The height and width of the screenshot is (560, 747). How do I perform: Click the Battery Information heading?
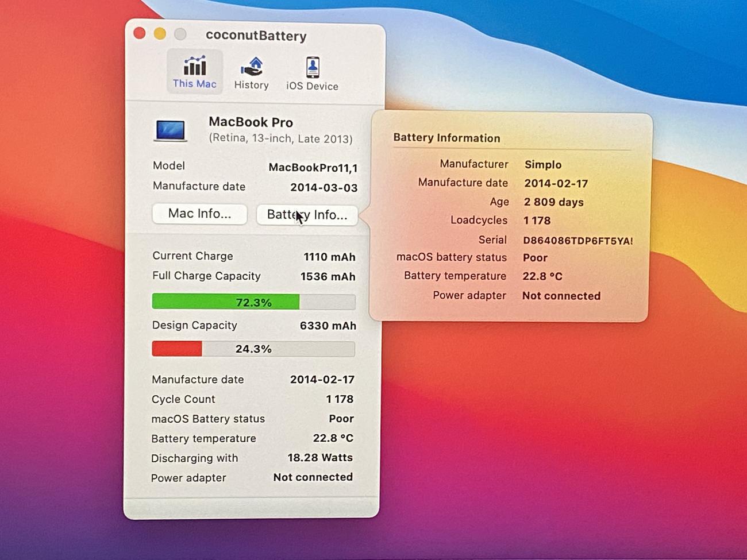[446, 138]
